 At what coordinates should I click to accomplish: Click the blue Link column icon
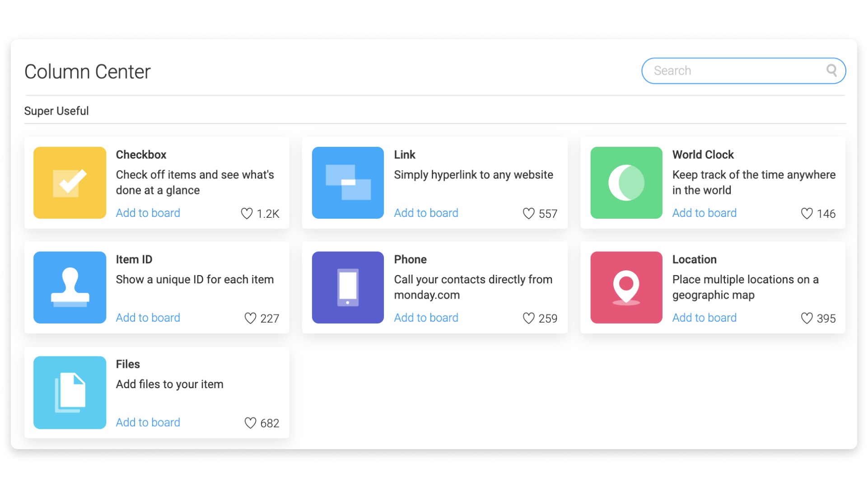click(x=348, y=183)
